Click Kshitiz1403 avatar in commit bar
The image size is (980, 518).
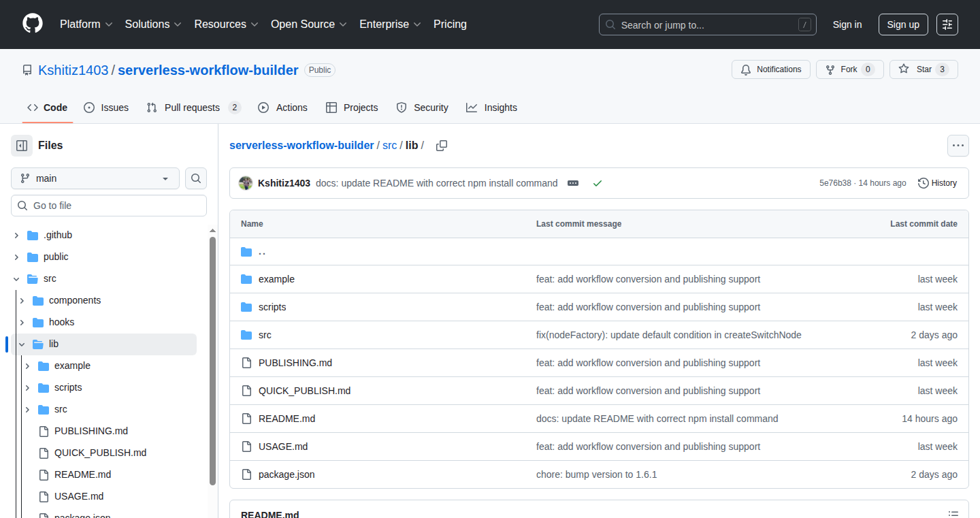pos(246,183)
